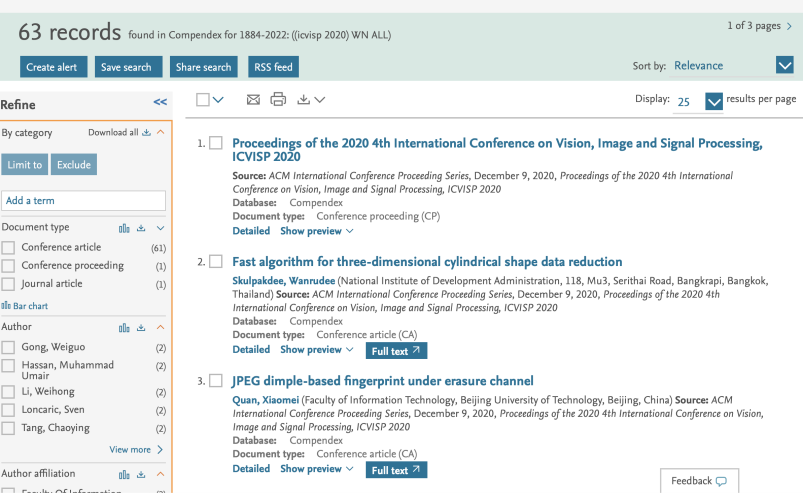Click the download records icon in toolbar

[x=304, y=99]
